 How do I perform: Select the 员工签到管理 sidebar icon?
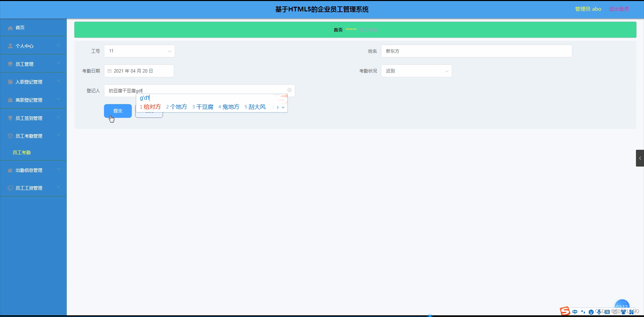click(10, 118)
